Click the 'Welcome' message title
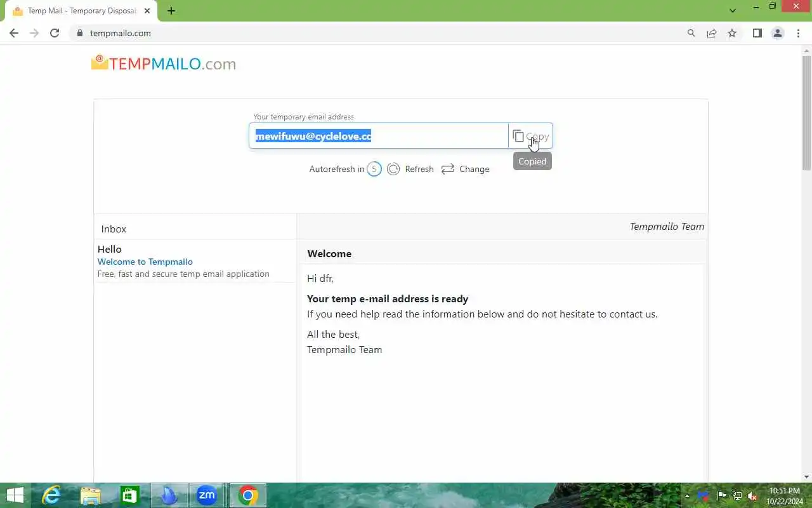The height and width of the screenshot is (508, 812). (x=329, y=253)
